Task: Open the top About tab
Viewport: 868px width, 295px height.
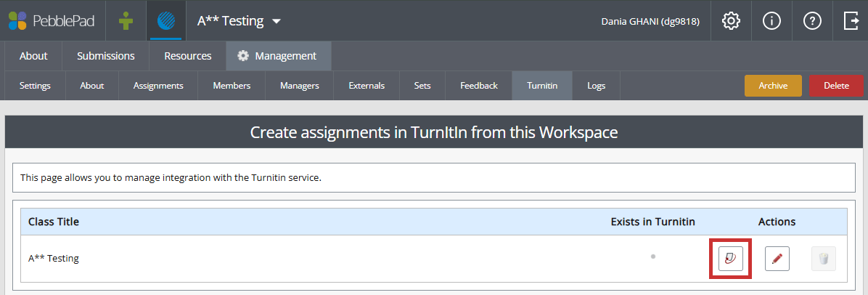Action: coord(33,56)
